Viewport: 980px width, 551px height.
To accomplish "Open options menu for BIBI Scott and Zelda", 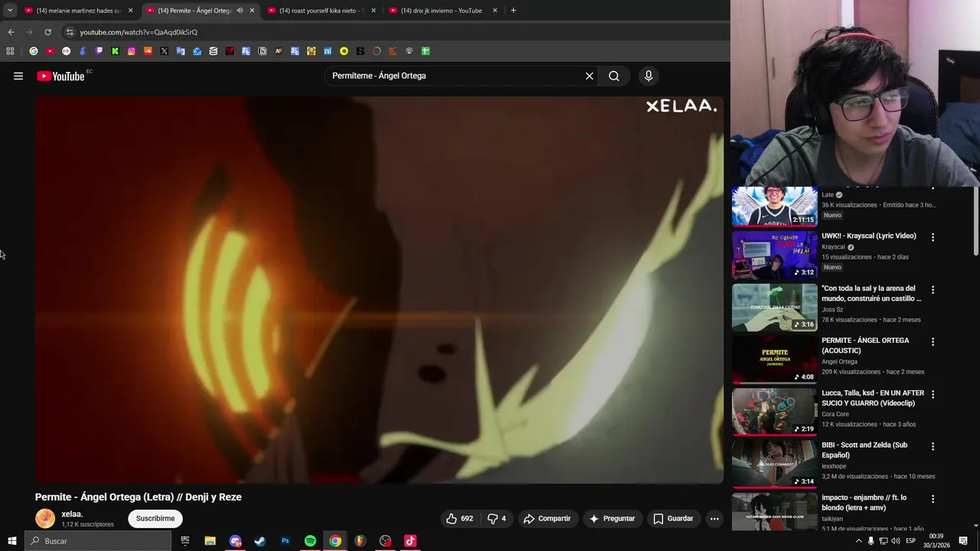I will tap(933, 446).
